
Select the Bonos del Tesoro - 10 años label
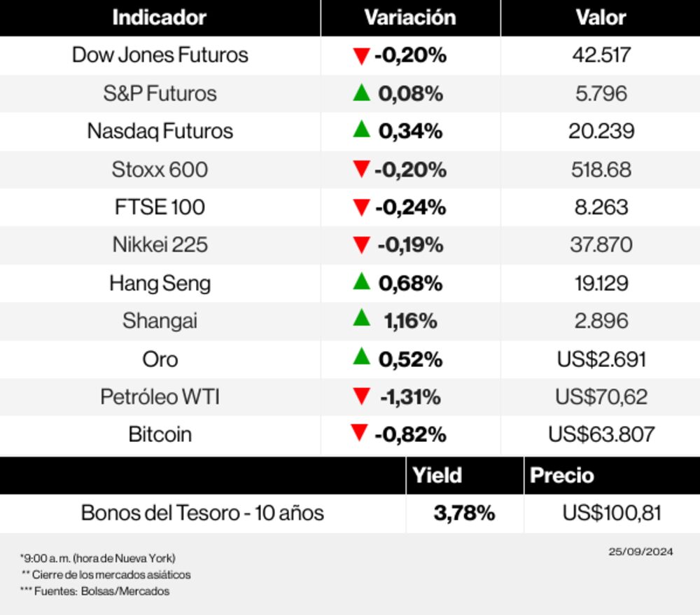pyautogui.click(x=202, y=513)
